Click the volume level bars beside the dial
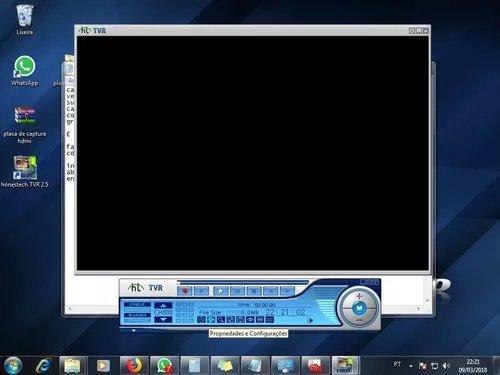Screen dimensions: 500x375 point(325,309)
